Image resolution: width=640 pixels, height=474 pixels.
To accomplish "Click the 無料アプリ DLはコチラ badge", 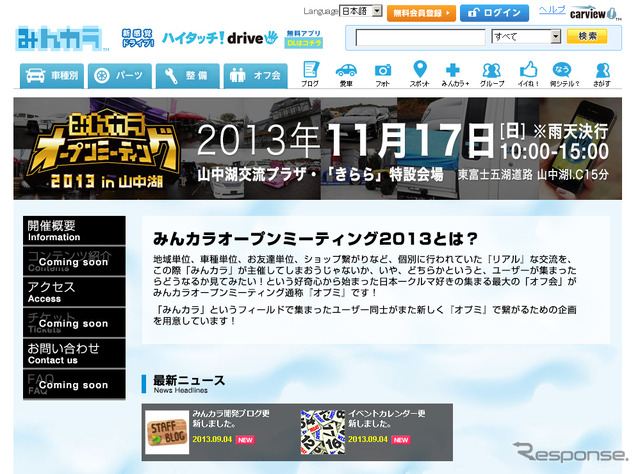I will tap(304, 39).
